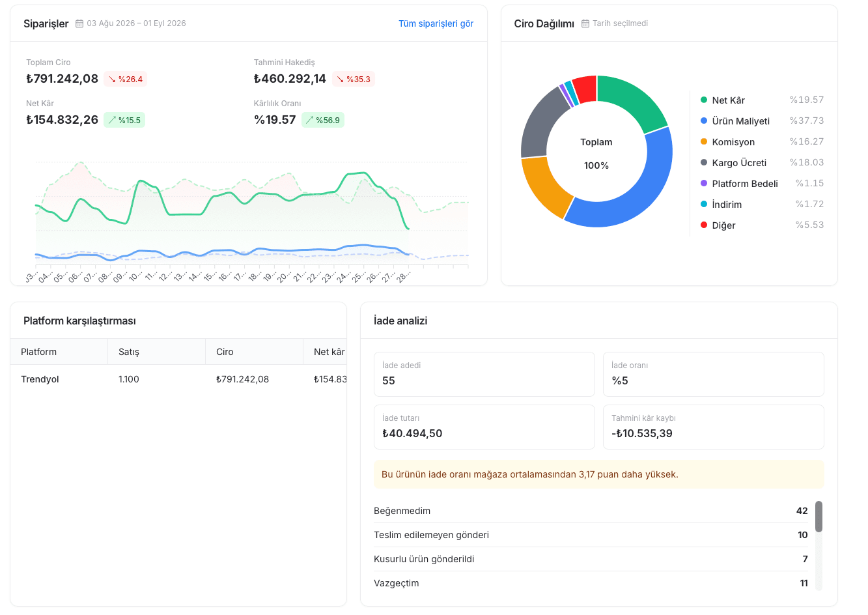Open the Siparişler date range calendar icon

click(x=79, y=23)
